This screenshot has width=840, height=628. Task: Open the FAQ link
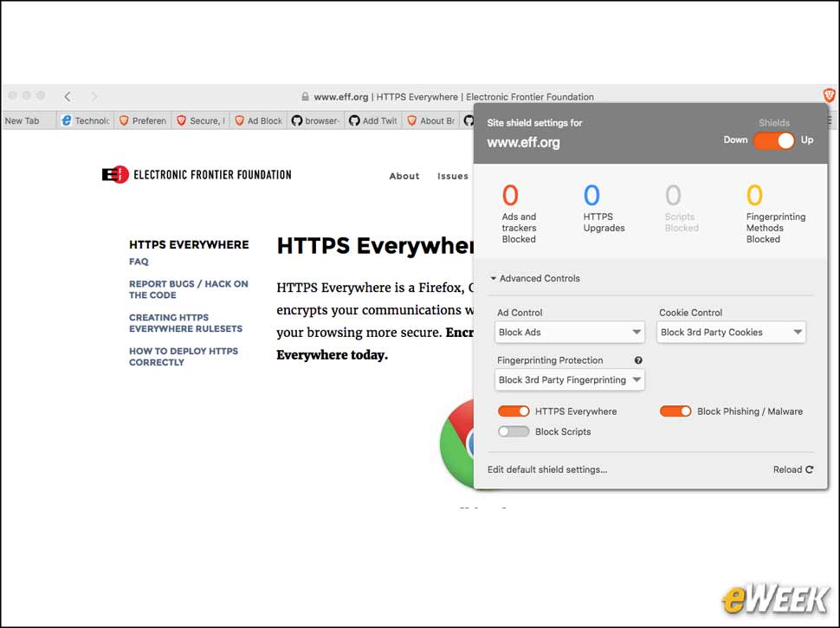[139, 262]
